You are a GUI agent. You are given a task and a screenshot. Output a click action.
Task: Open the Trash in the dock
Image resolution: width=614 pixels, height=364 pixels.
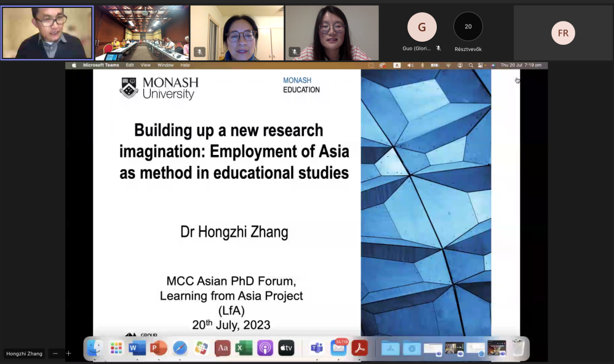(518, 349)
